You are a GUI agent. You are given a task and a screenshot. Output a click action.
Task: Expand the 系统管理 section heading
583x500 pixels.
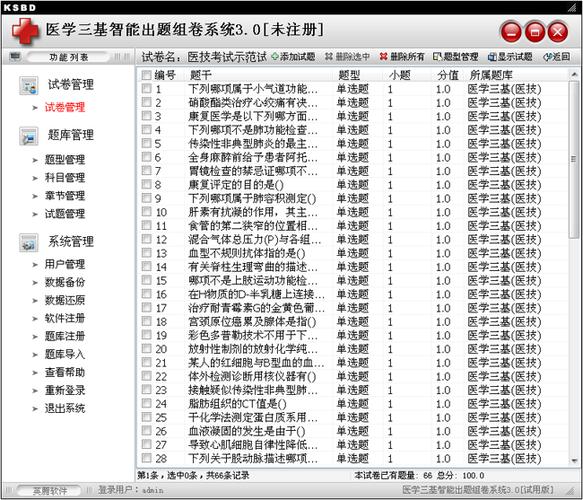[71, 242]
